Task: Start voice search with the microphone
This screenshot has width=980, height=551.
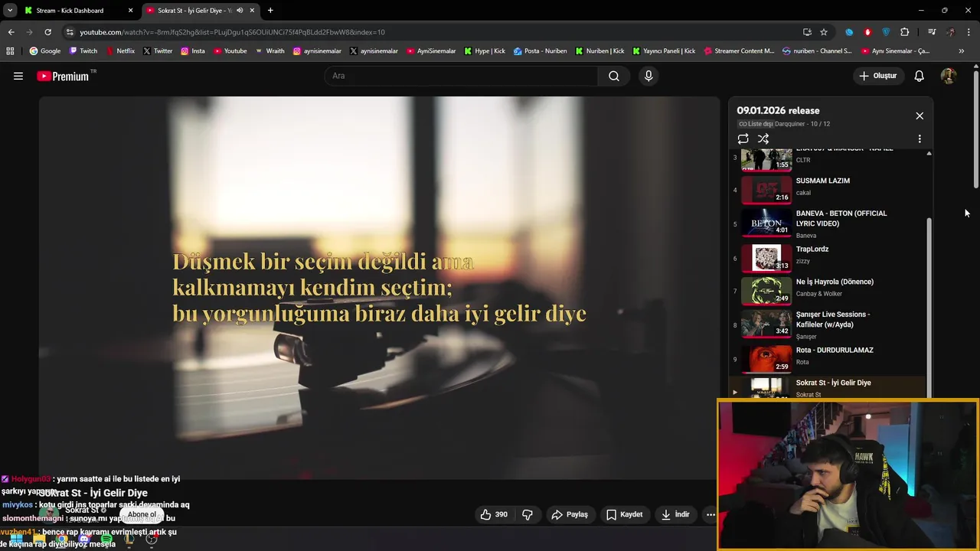Action: (x=648, y=76)
